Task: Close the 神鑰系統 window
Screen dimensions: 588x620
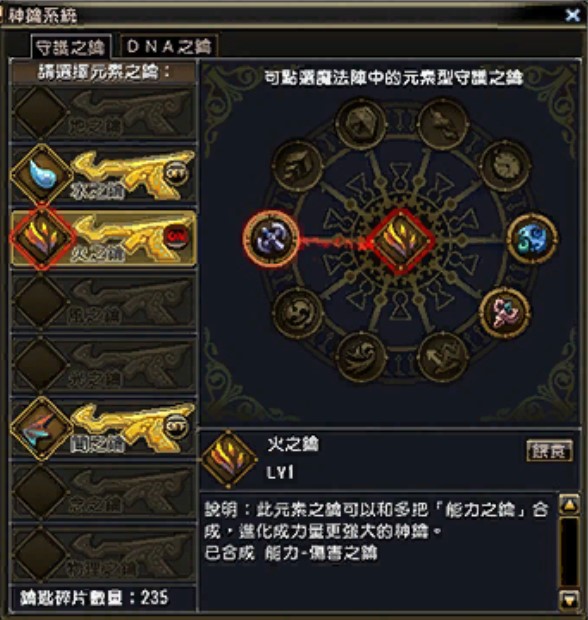Action: tap(572, 15)
